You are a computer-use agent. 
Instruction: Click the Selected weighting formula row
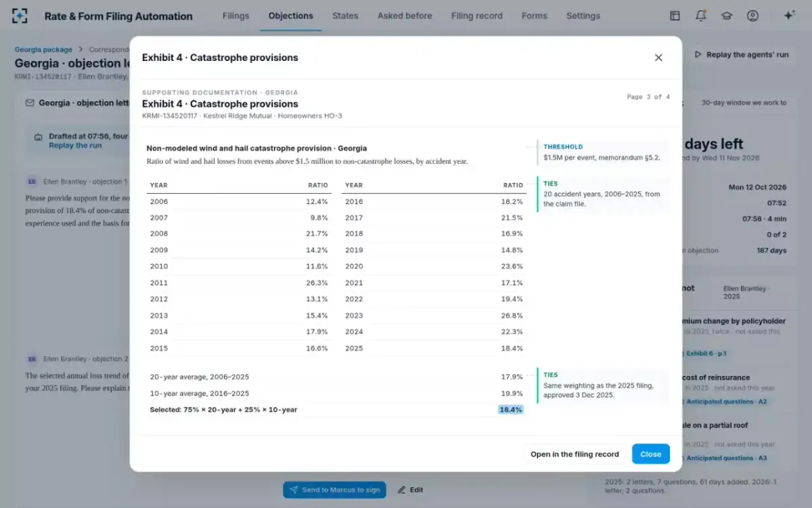[x=336, y=410]
